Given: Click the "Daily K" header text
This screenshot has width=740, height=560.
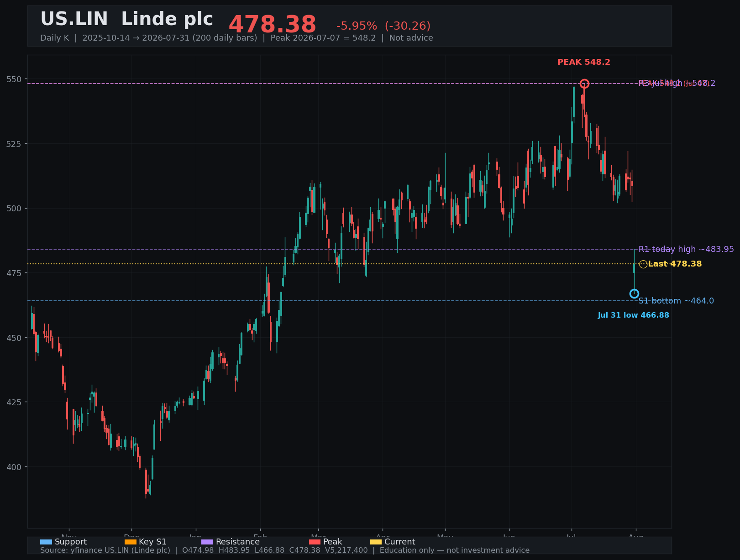Looking at the screenshot, I should coord(55,38).
